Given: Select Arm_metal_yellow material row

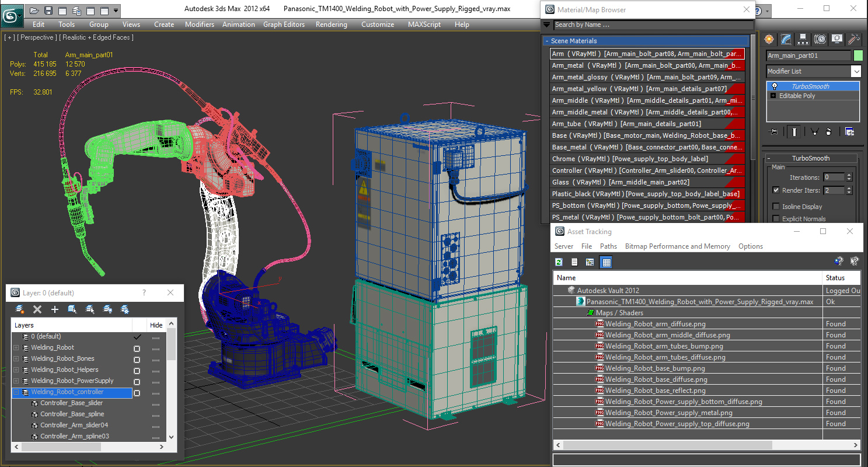Looking at the screenshot, I should click(647, 89).
